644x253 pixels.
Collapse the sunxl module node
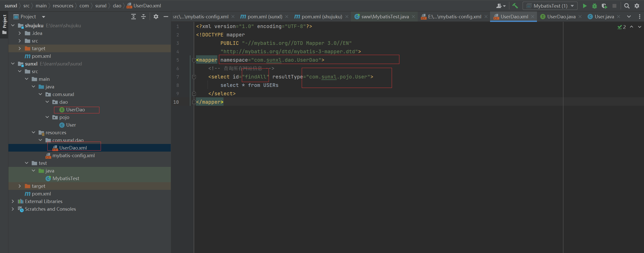point(13,64)
